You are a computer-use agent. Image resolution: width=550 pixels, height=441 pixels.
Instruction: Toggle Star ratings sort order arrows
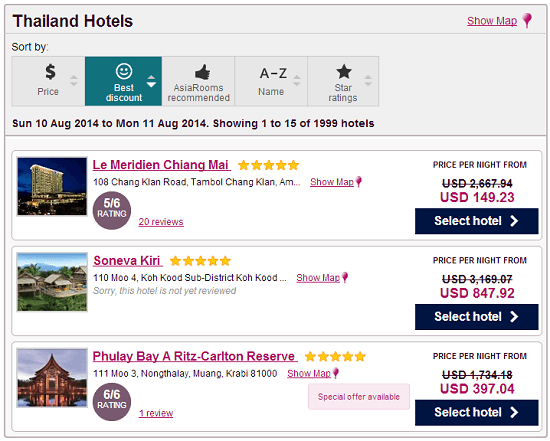(368, 81)
